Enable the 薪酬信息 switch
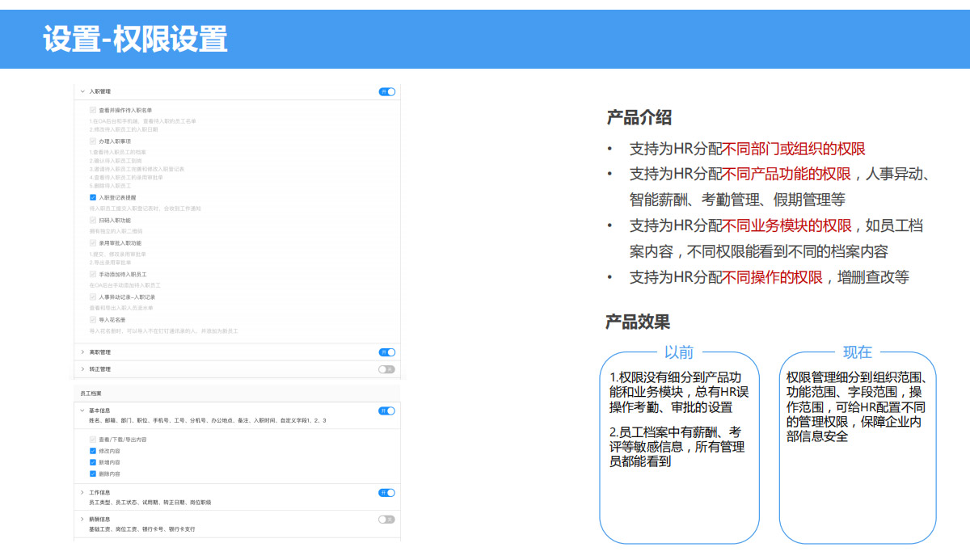The image size is (970, 560). (x=387, y=520)
